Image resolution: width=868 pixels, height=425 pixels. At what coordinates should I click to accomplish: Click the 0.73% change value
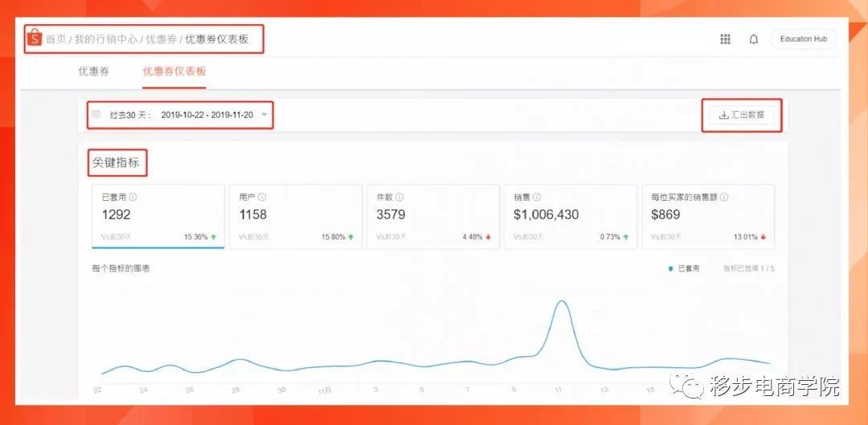point(610,237)
